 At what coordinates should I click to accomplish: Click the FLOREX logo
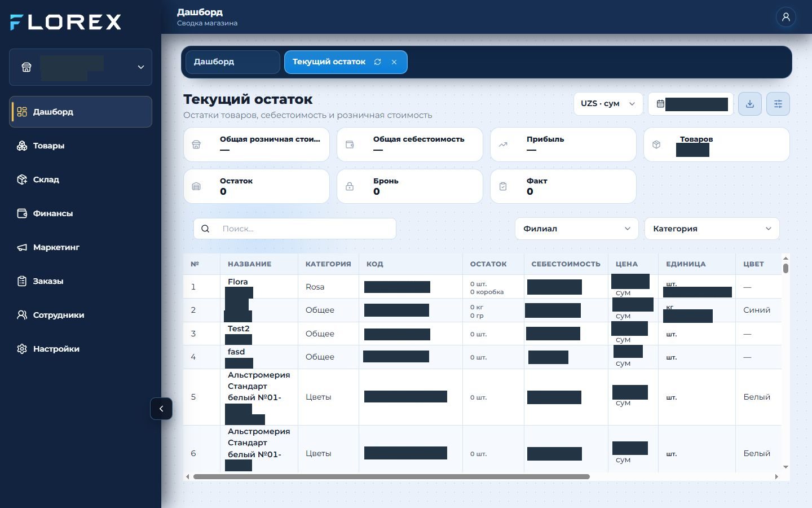pos(65,22)
